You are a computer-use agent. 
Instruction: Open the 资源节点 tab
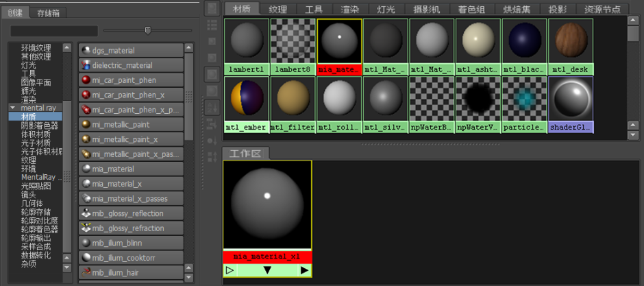pos(602,9)
